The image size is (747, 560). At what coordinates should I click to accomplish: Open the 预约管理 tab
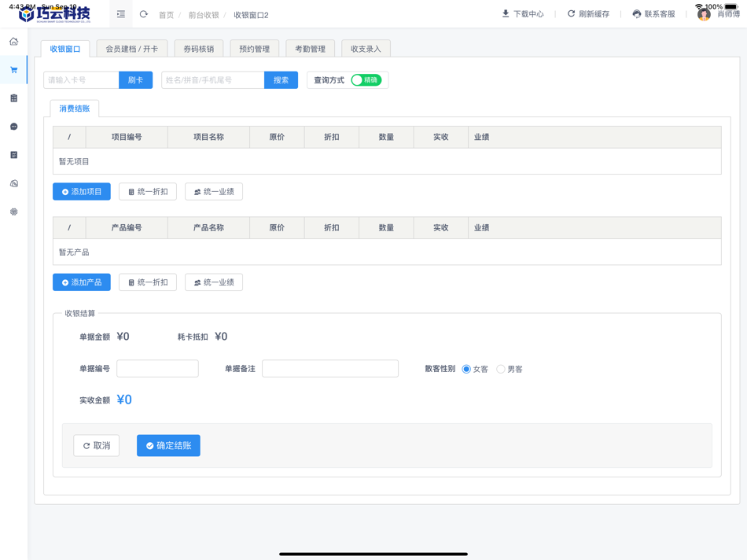(254, 47)
